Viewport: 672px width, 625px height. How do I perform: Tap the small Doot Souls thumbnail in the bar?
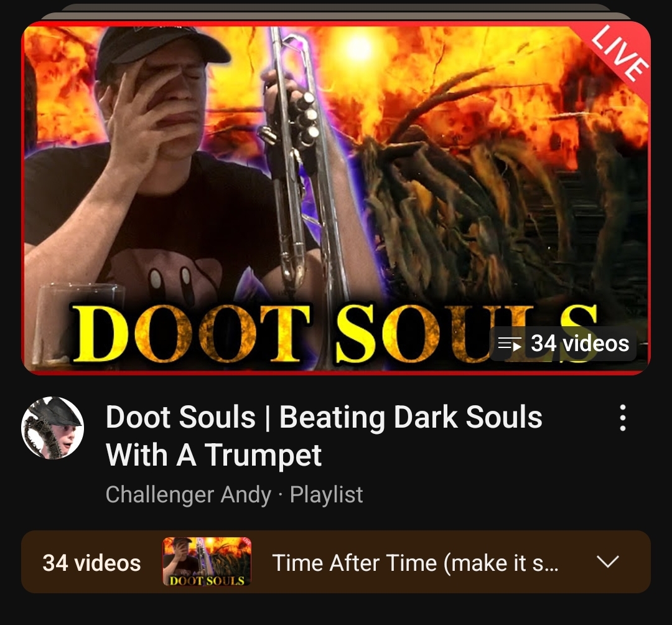tap(207, 562)
